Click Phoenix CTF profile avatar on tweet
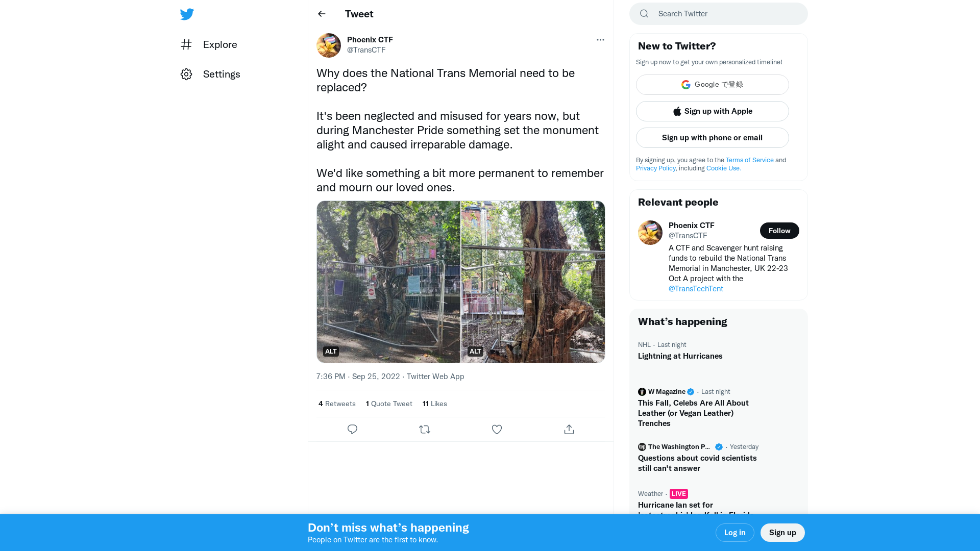This screenshot has width=980, height=551. [329, 45]
